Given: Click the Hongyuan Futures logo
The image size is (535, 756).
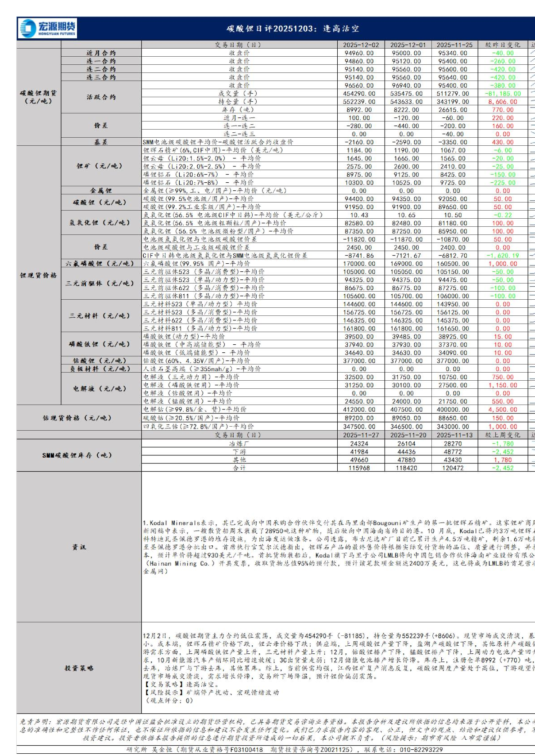Looking at the screenshot, I should pyautogui.click(x=48, y=28).
